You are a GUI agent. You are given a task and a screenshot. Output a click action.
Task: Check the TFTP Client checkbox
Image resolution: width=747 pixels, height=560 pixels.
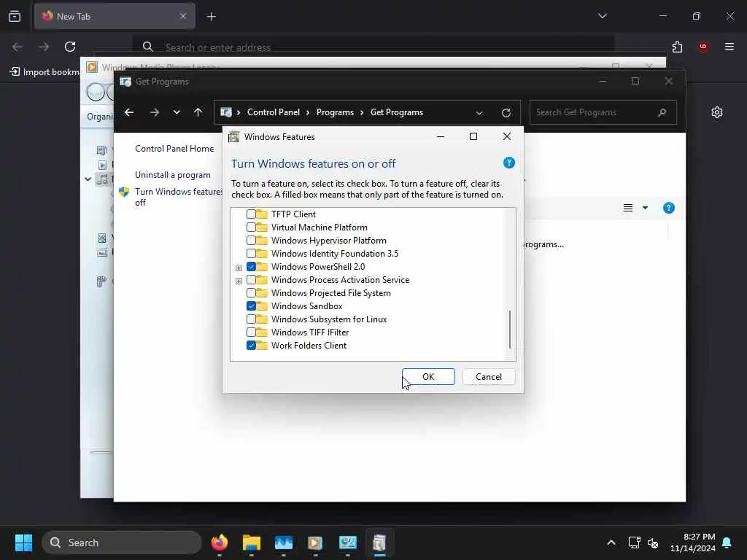point(251,214)
